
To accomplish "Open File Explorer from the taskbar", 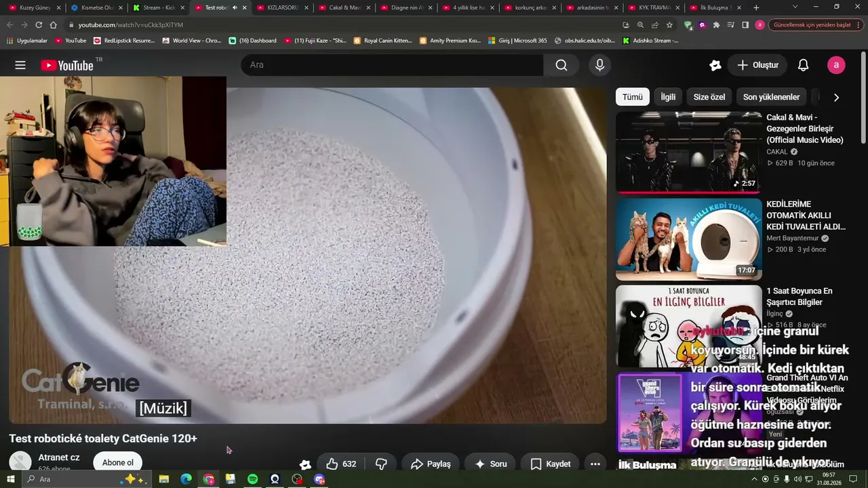I will click(163, 479).
